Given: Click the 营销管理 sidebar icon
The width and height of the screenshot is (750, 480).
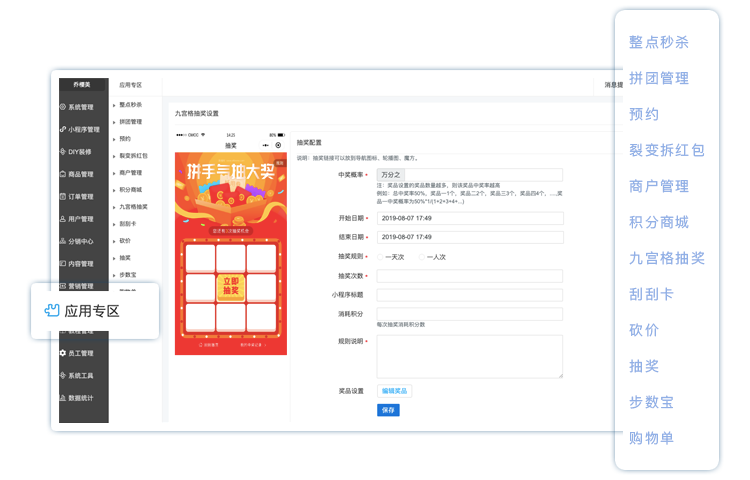Looking at the screenshot, I should pos(63,286).
